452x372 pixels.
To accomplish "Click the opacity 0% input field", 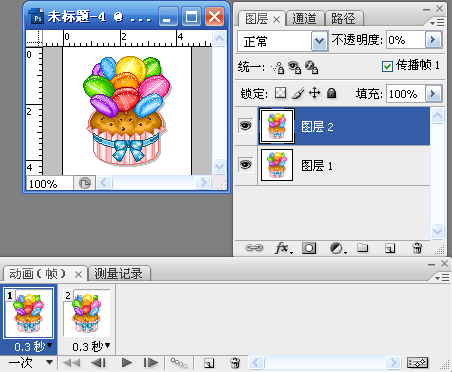I will tap(406, 40).
